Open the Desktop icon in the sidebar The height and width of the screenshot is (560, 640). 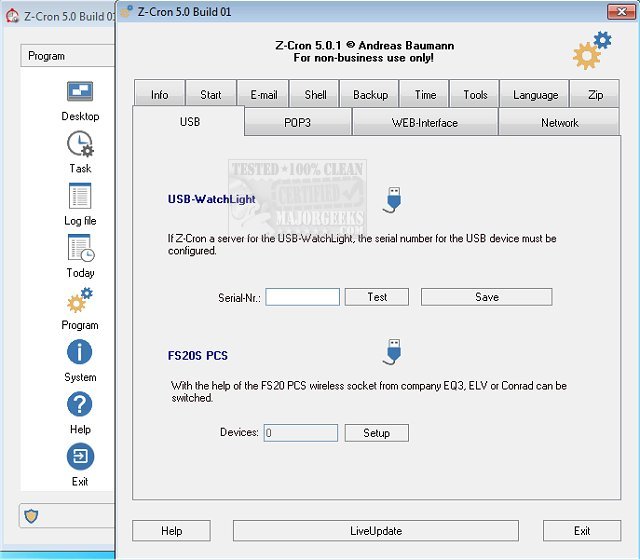[80, 91]
